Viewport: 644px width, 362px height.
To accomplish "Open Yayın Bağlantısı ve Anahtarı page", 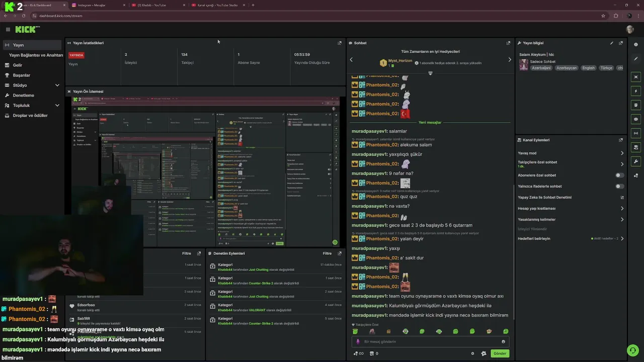I will [x=36, y=55].
